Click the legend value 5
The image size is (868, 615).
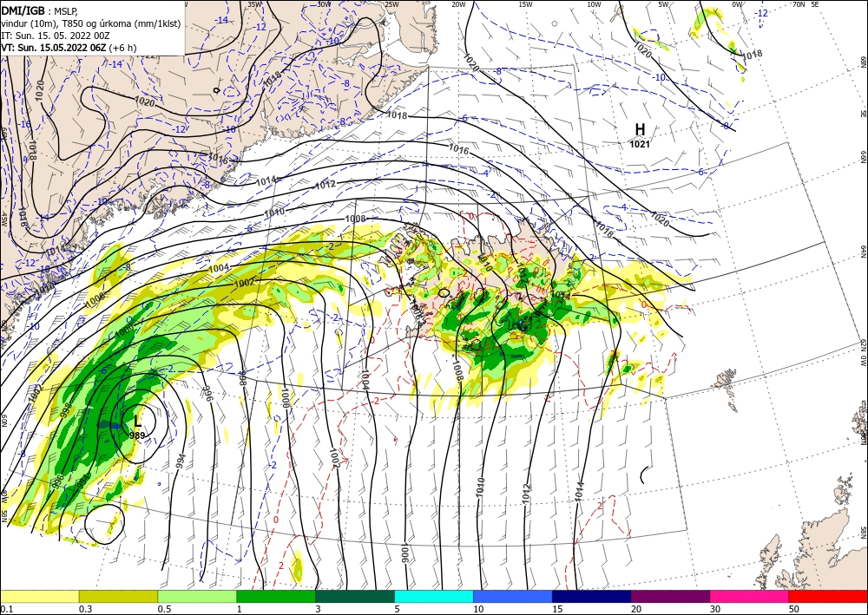click(x=397, y=609)
